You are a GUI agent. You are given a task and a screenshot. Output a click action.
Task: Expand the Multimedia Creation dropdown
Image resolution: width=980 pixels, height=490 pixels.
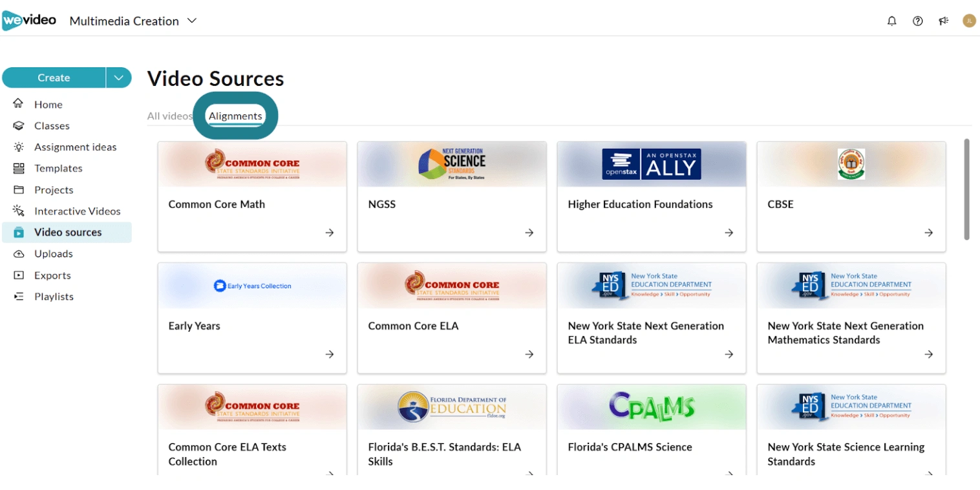(133, 21)
